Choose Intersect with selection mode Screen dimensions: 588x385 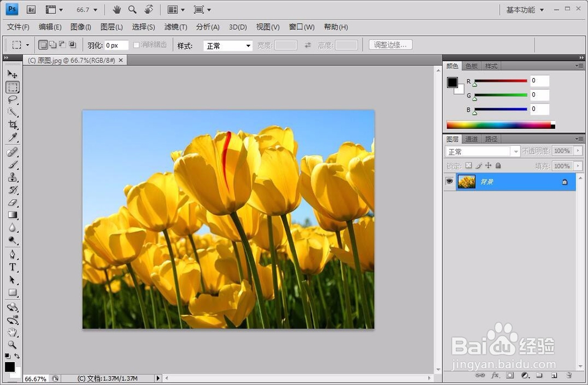pyautogui.click(x=72, y=45)
